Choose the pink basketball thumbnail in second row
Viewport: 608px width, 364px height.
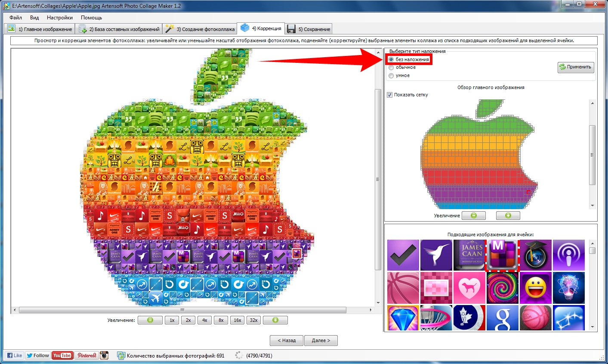pos(403,288)
